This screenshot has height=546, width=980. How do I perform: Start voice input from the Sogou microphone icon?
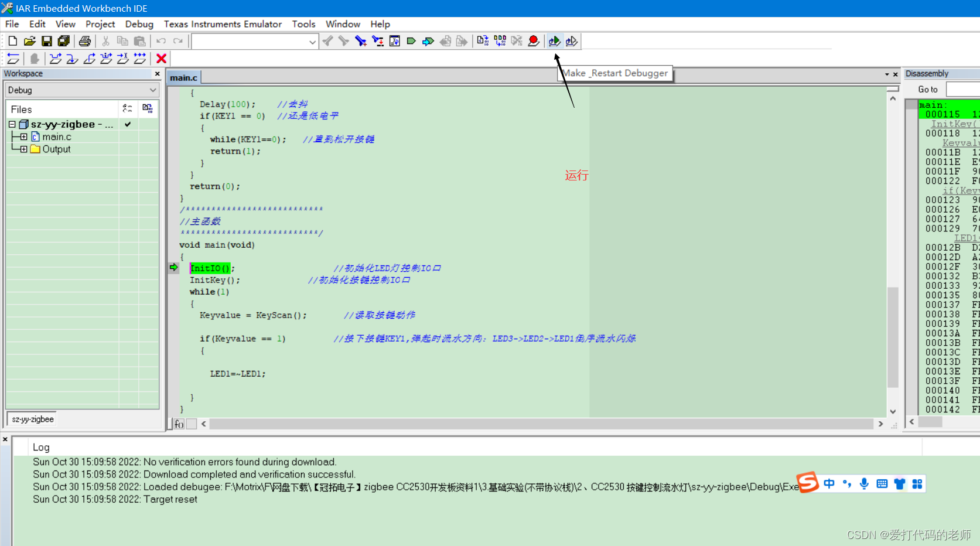(864, 483)
